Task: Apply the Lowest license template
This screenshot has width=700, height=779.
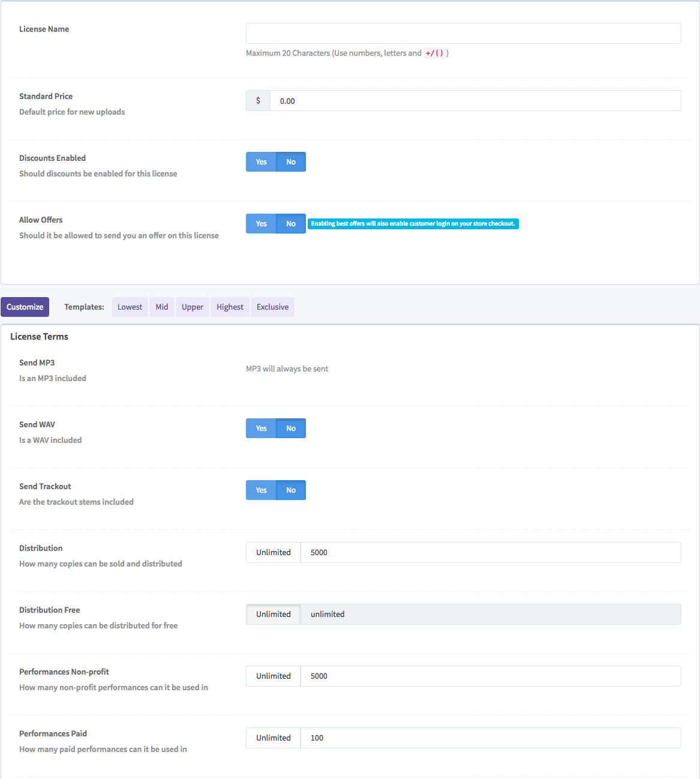Action: 130,307
